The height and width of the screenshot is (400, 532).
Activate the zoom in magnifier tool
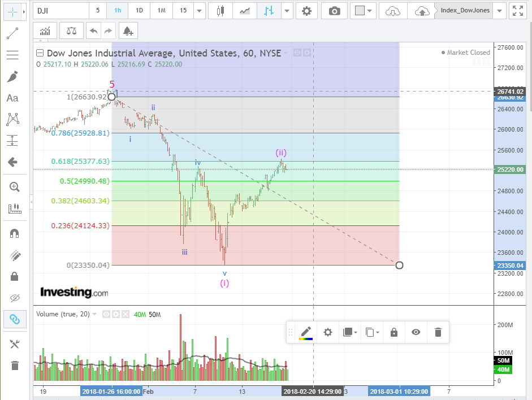(x=14, y=187)
